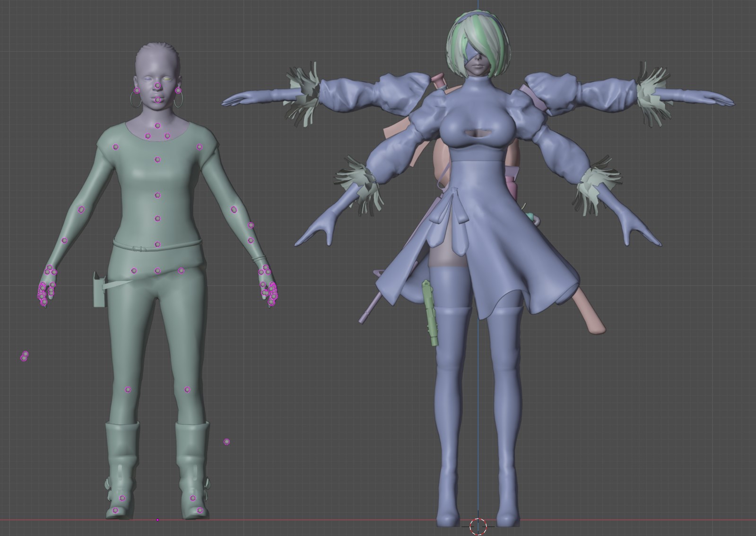
Task: Select the green pistol on the right character's thigh
Action: pos(430,313)
